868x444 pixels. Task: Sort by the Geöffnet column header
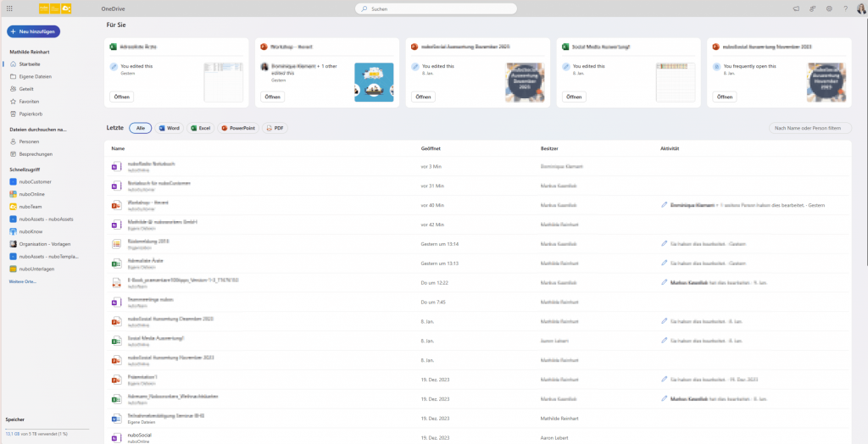(x=431, y=148)
